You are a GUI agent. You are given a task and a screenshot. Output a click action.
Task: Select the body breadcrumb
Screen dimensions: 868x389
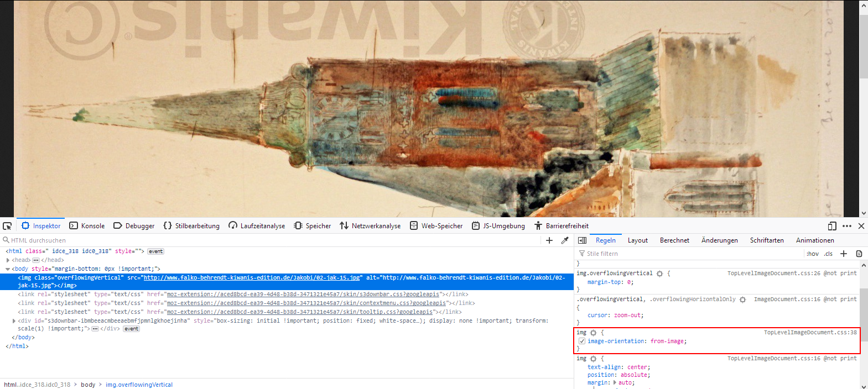tap(88, 385)
